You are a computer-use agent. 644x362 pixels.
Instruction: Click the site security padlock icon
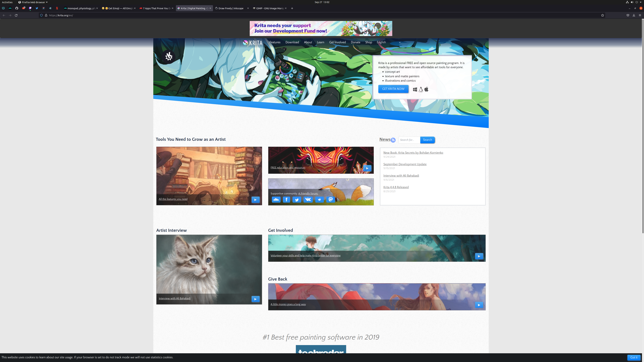pos(46,15)
